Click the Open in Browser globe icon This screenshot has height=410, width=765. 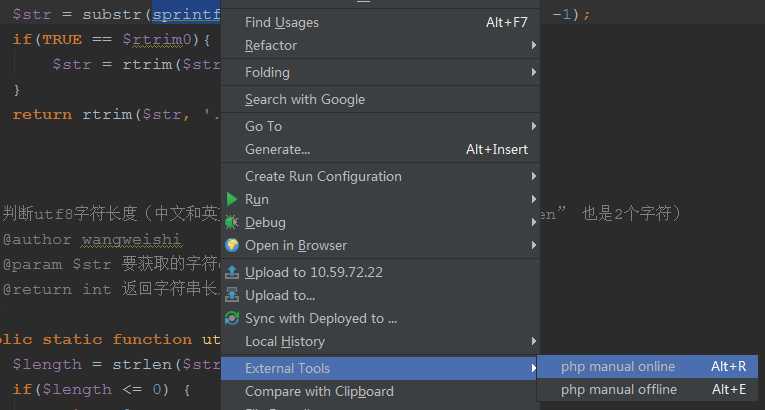point(232,245)
